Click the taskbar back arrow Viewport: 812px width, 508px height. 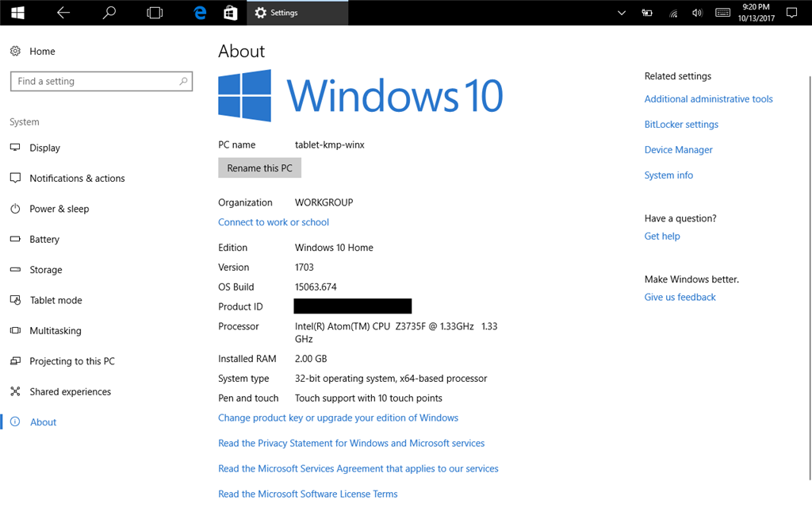point(63,13)
